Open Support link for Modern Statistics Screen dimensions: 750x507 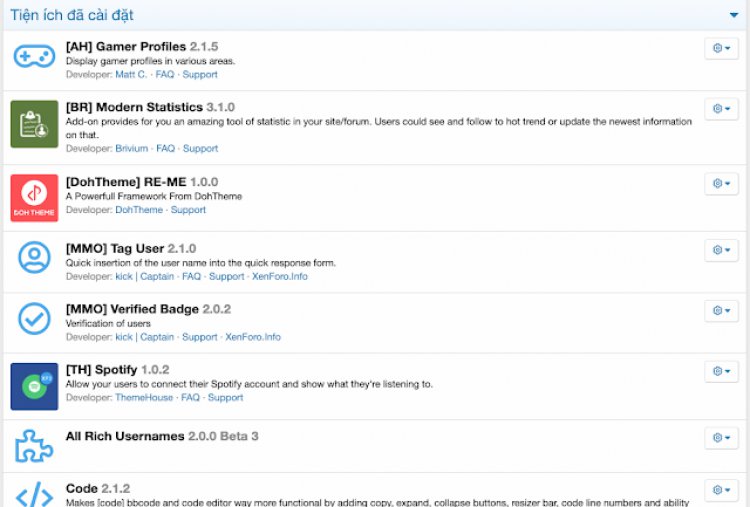point(200,149)
